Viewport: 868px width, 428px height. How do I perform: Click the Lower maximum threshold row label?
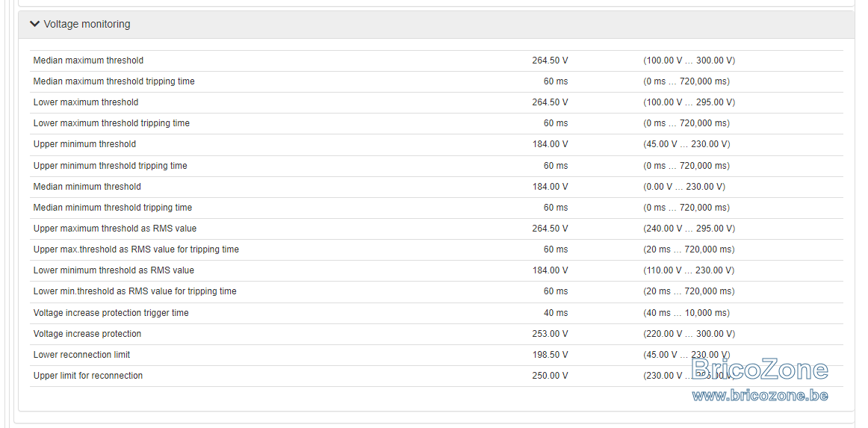(x=86, y=102)
